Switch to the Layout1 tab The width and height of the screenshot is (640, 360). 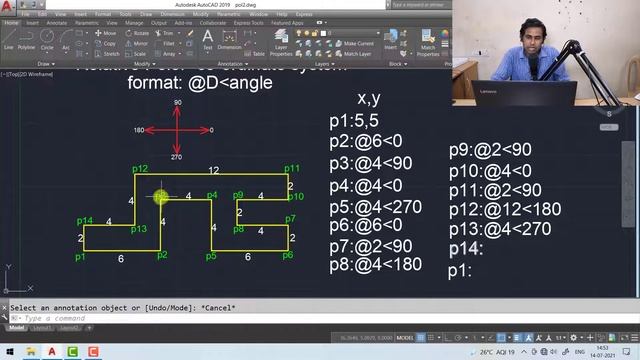[42, 328]
